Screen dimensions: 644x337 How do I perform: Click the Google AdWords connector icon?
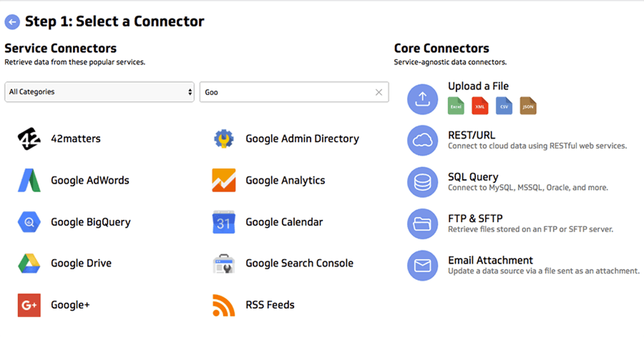click(x=29, y=180)
